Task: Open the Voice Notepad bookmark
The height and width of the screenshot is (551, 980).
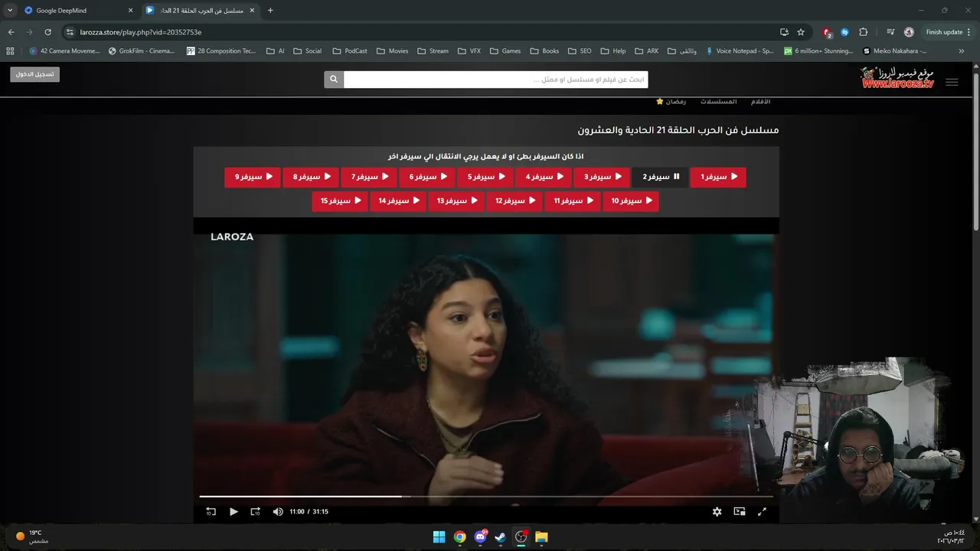Action: (x=740, y=51)
